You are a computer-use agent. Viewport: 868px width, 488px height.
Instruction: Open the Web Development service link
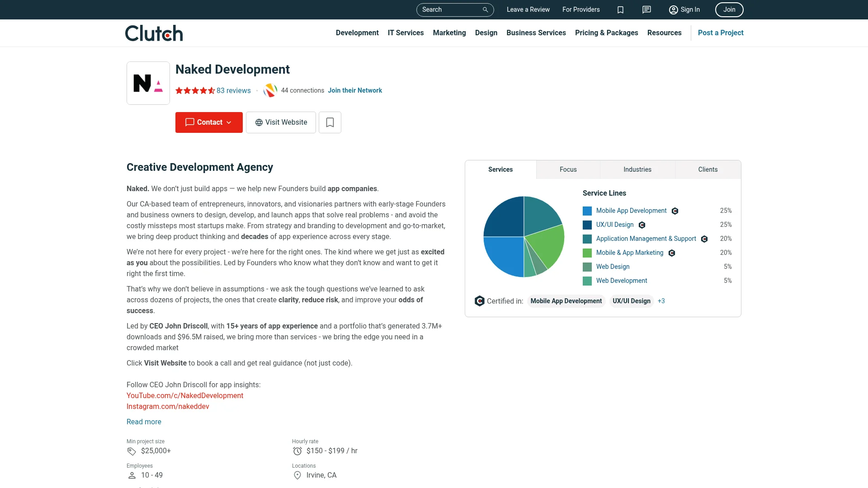click(622, 281)
